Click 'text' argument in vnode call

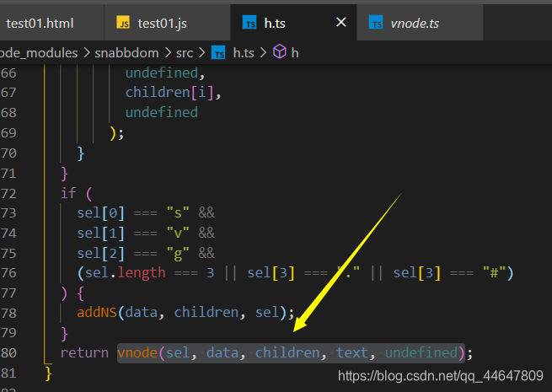pos(352,352)
